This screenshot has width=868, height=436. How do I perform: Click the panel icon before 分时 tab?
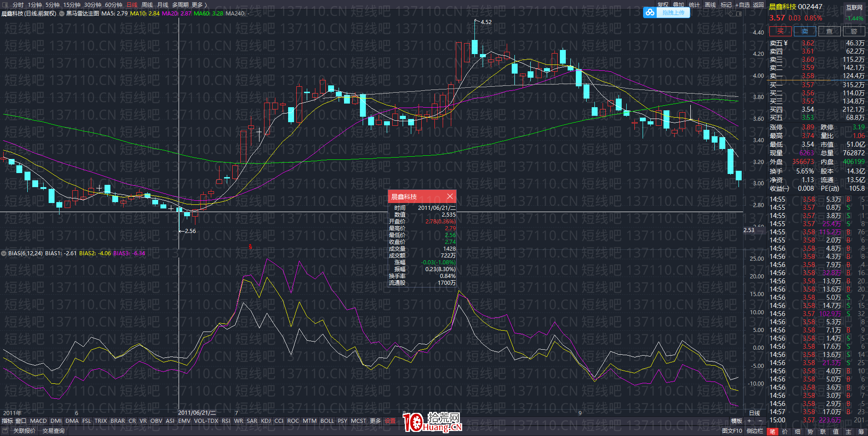(x=5, y=5)
